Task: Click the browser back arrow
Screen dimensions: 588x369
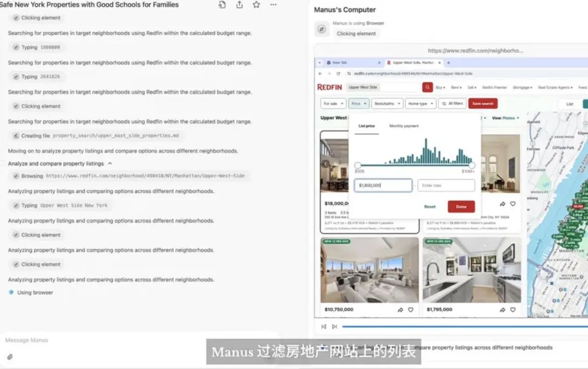Action: [320, 73]
